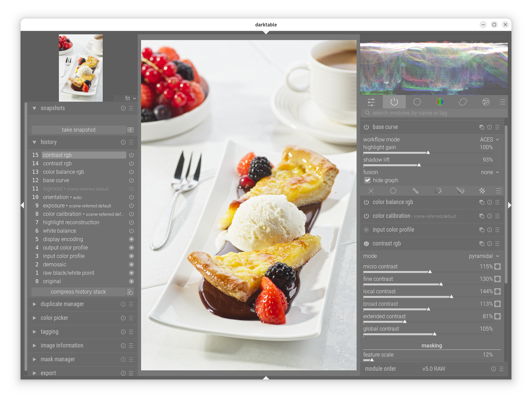Toggle the contrast rgb module power switch
Screen dimensions: 532x402
[x=366, y=243]
